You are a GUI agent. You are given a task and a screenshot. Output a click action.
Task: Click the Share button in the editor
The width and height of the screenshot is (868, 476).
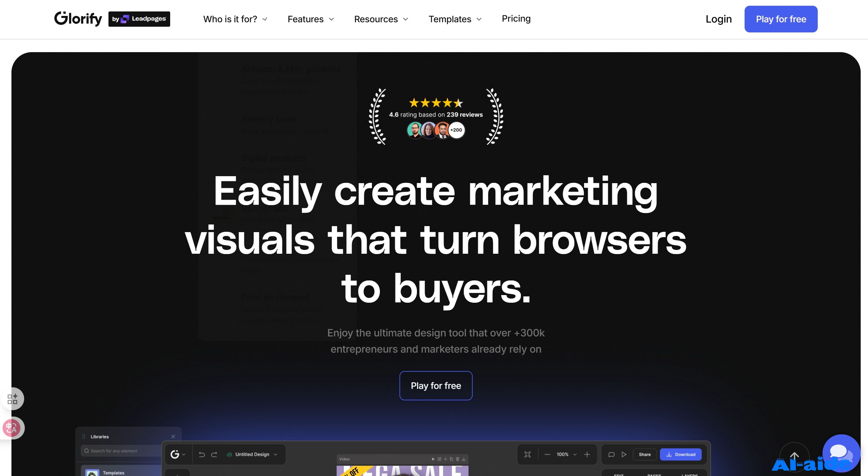(x=645, y=454)
